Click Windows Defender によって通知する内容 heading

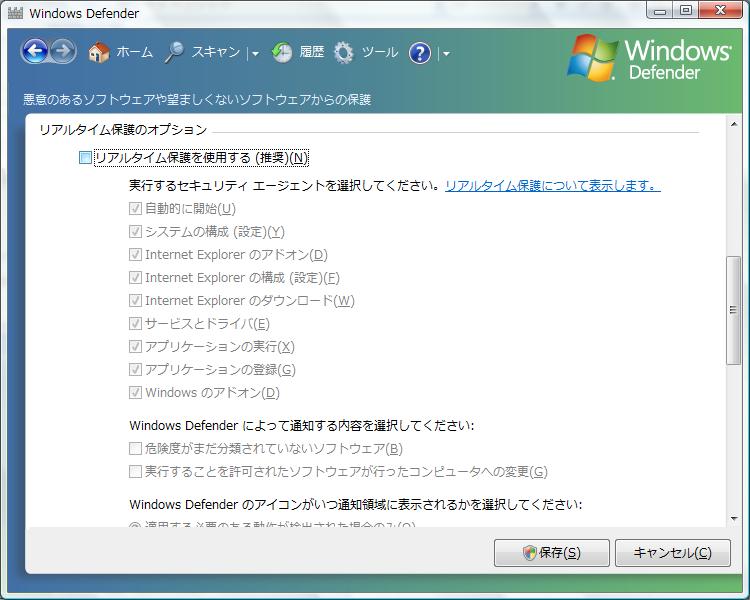tap(302, 425)
